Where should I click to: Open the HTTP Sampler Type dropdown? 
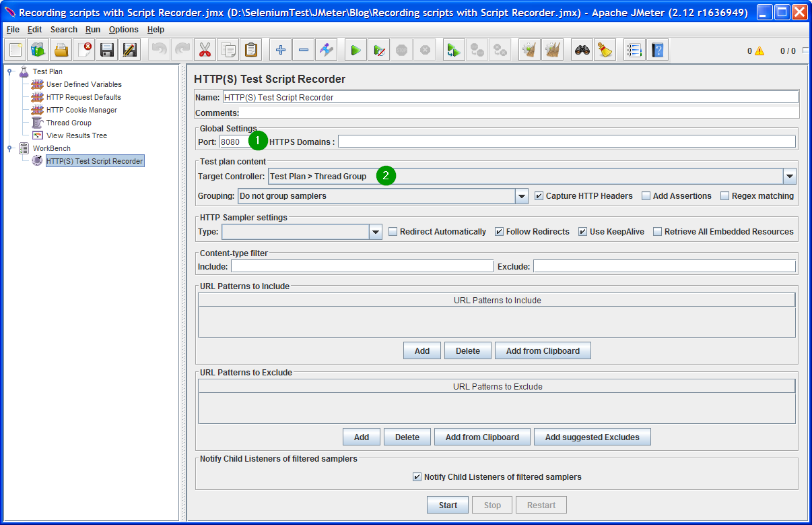376,230
